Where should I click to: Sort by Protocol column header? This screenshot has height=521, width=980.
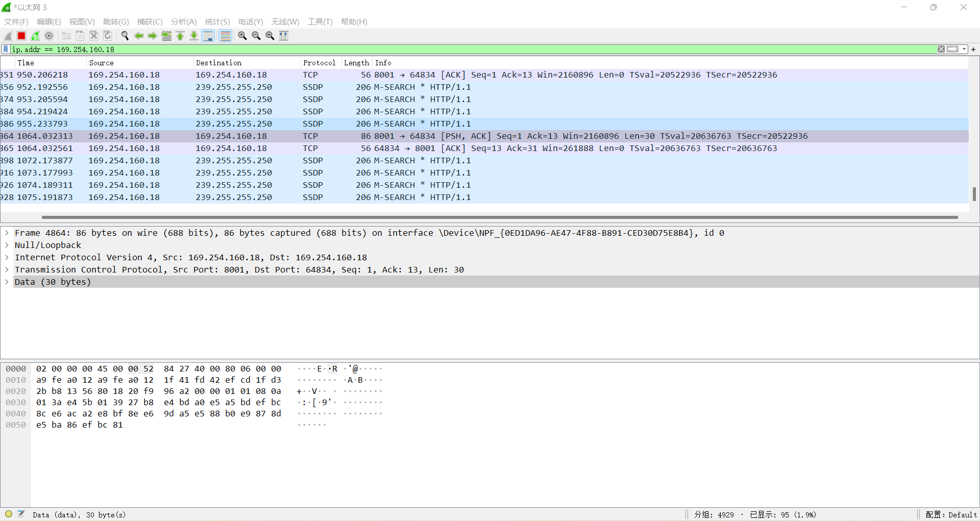321,63
